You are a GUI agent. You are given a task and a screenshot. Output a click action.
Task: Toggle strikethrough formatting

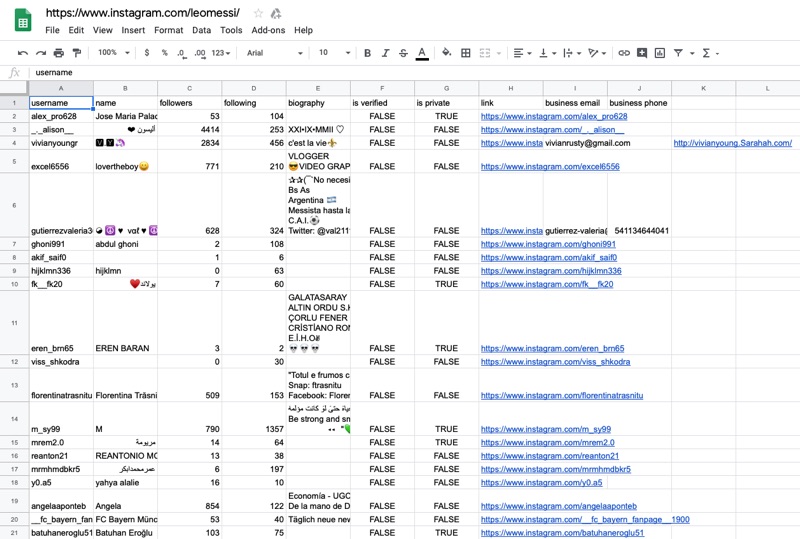click(403, 53)
